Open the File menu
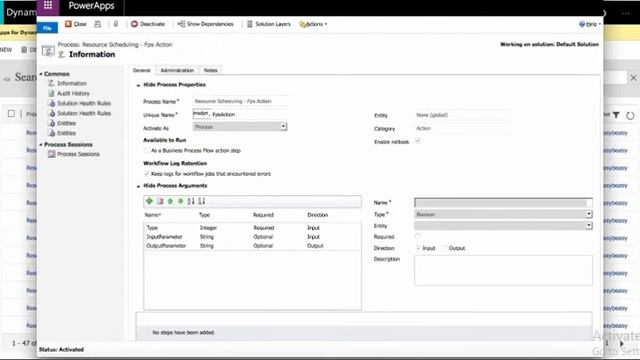 [x=47, y=28]
